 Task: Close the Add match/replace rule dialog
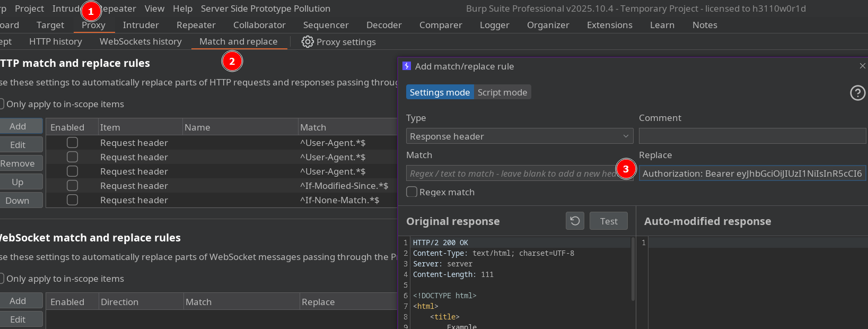click(x=862, y=66)
